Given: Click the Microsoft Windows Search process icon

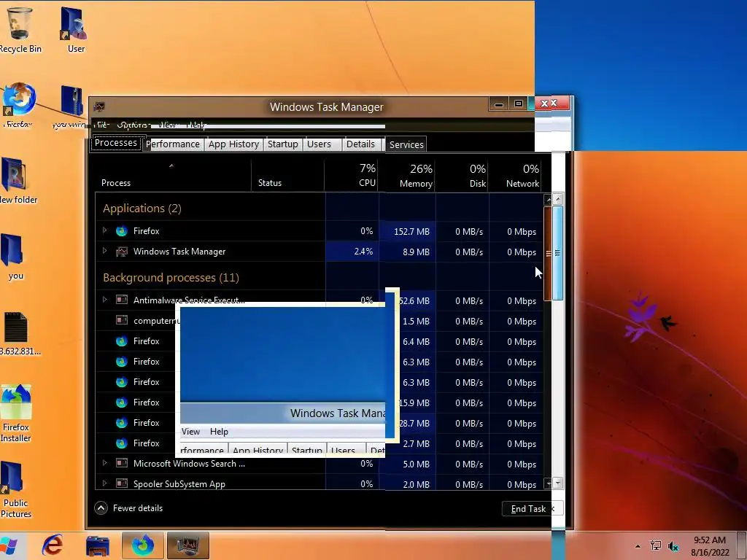Looking at the screenshot, I should (x=122, y=463).
